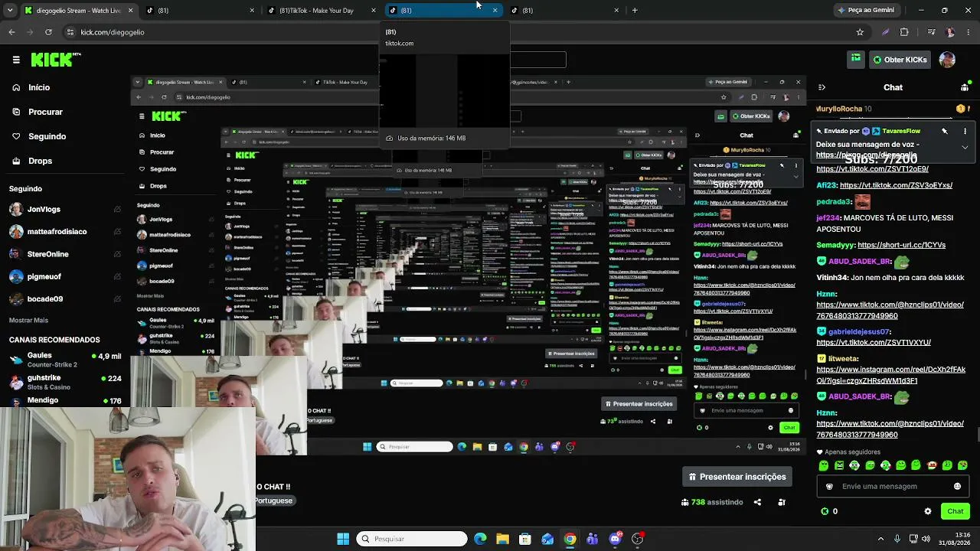This screenshot has height=551, width=980.
Task: Open the vt.tiktok.com/ZSVT1VXYU link from gabrieldejesus07
Action: [x=874, y=343]
